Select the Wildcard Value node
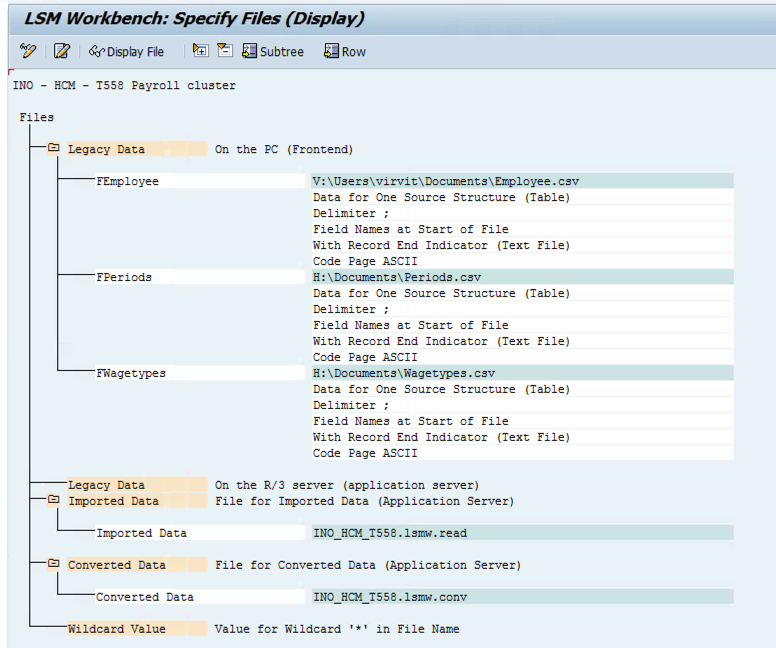The width and height of the screenshot is (776, 648). click(137, 629)
